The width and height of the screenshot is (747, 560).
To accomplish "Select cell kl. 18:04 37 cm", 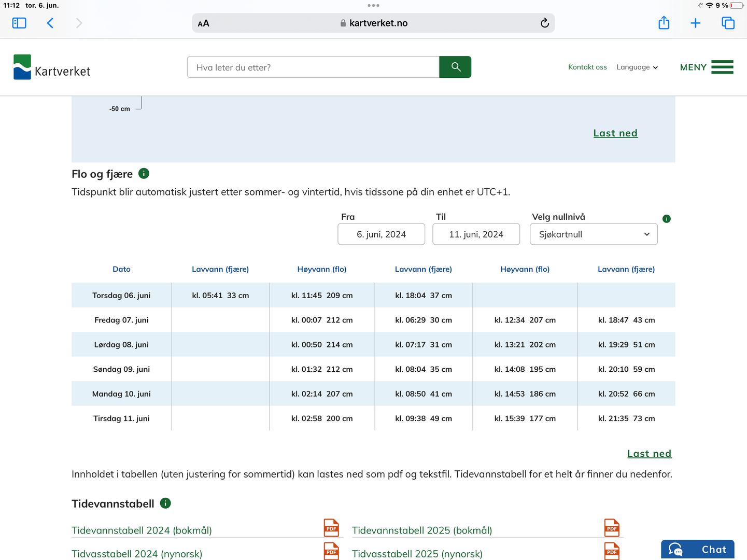I will pyautogui.click(x=424, y=296).
